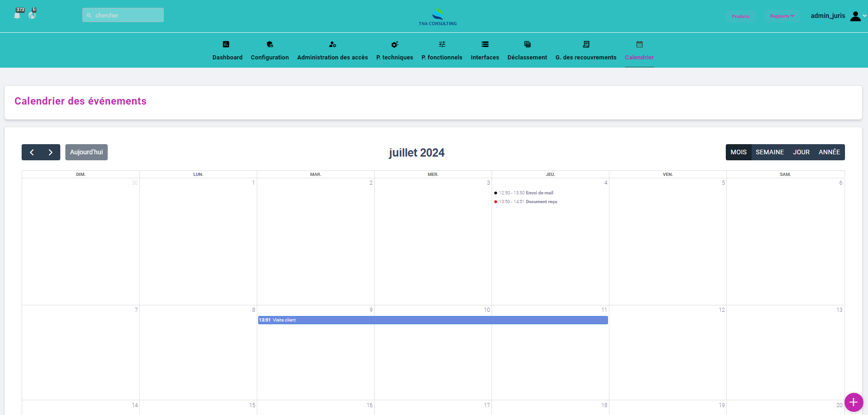Image resolution: width=868 pixels, height=415 pixels.
Task: Click the Dashboard icon in navigation
Action: point(226,44)
